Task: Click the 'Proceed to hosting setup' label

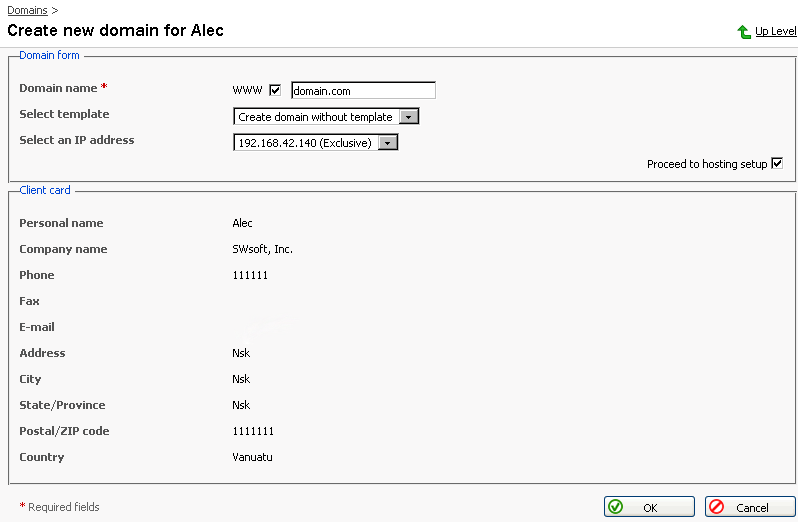Action: [706, 164]
